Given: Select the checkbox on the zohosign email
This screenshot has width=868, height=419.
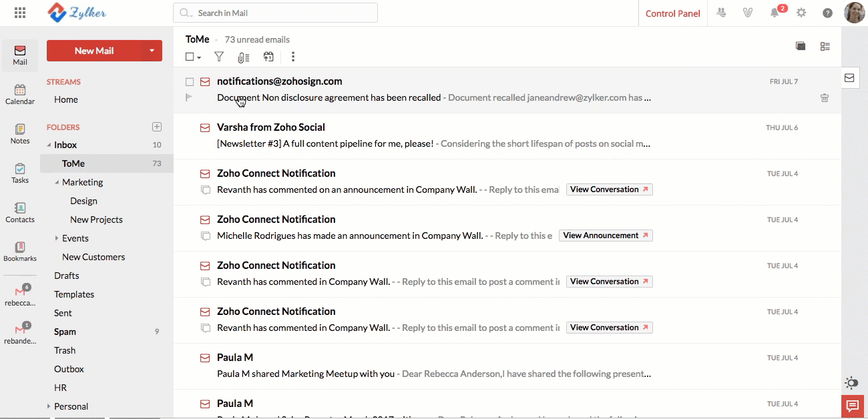Looking at the screenshot, I should point(189,81).
